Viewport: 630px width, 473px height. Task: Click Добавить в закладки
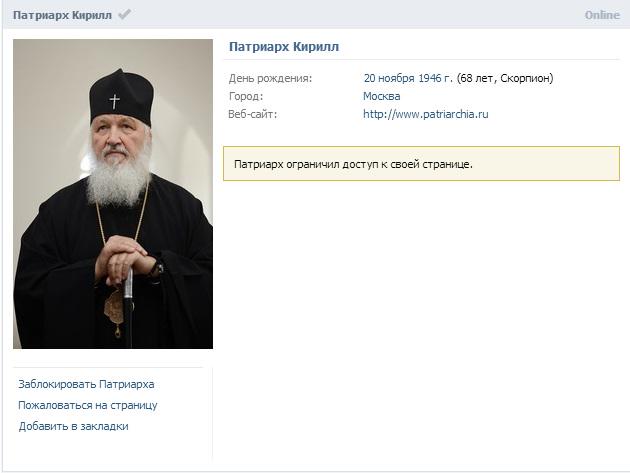(74, 426)
